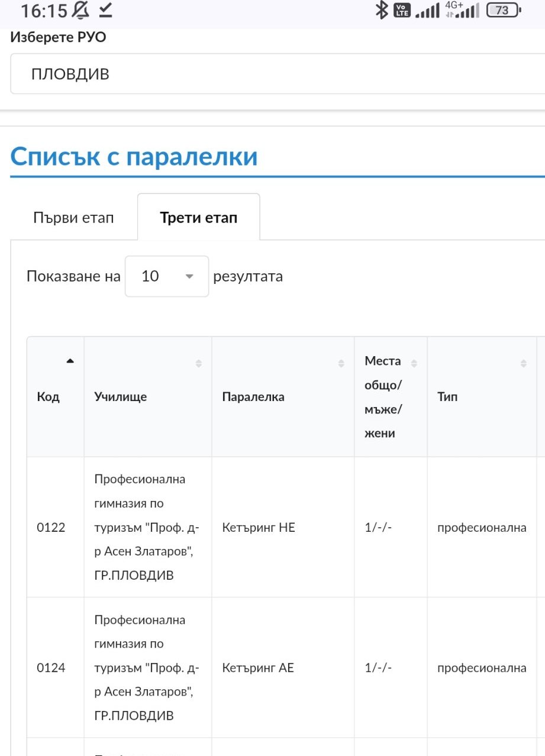The image size is (545, 756).
Task: Sort by Места общо/мъже/жени column
Action: [414, 363]
